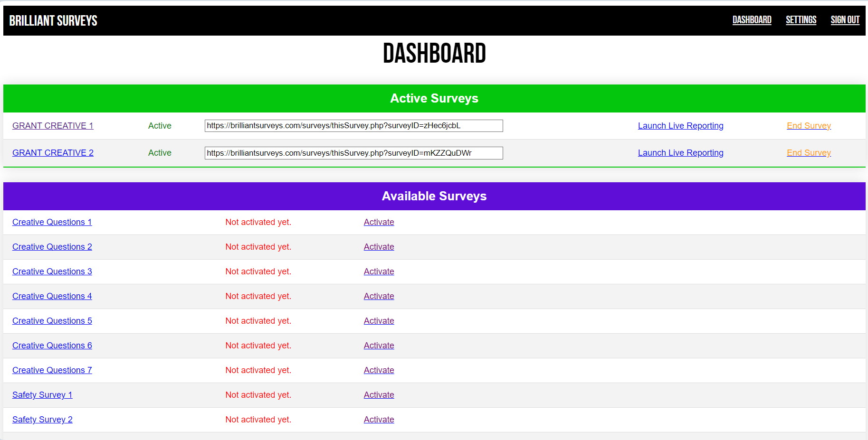Open the Safety Survey 2 link

point(42,420)
